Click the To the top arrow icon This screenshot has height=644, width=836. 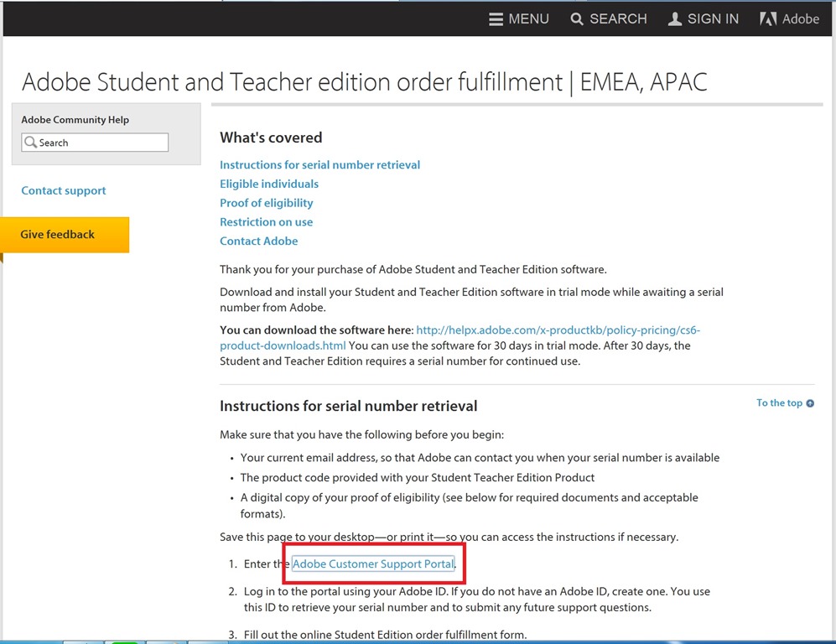coord(810,403)
